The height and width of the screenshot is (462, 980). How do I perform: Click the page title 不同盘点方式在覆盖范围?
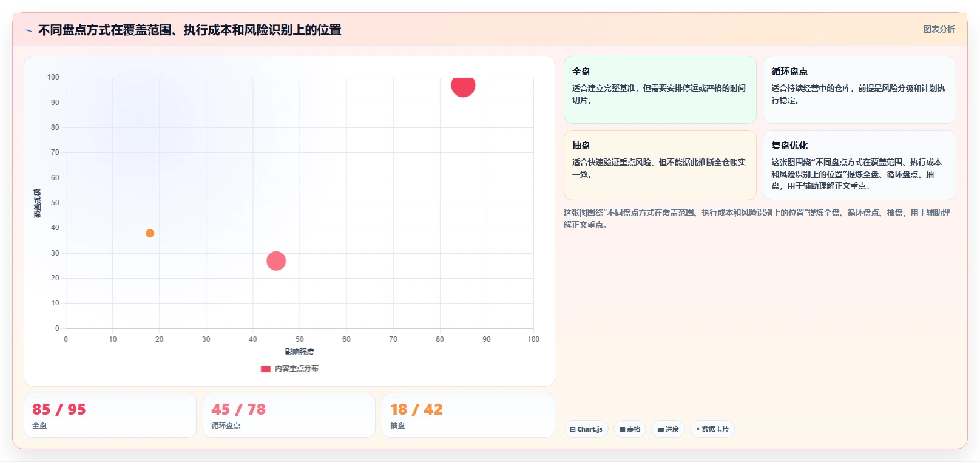click(x=189, y=30)
